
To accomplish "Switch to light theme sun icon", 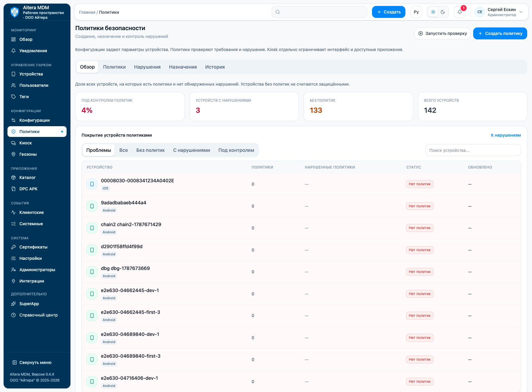I will pyautogui.click(x=433, y=12).
